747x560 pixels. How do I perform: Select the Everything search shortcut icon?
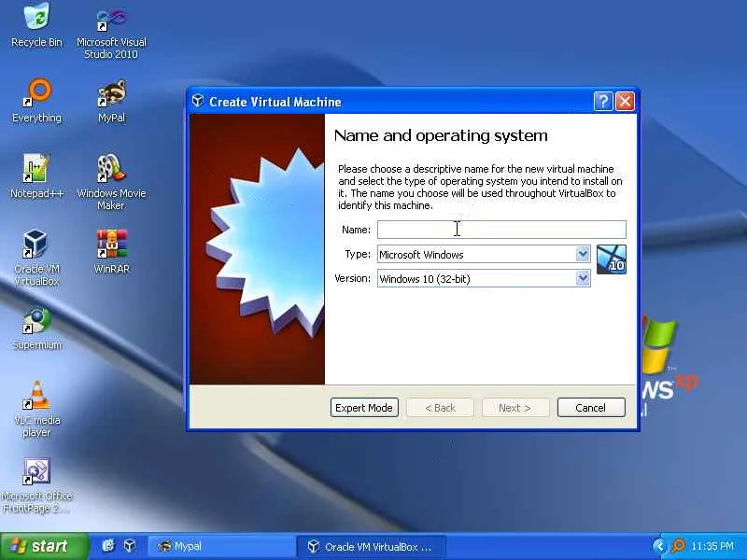click(36, 101)
